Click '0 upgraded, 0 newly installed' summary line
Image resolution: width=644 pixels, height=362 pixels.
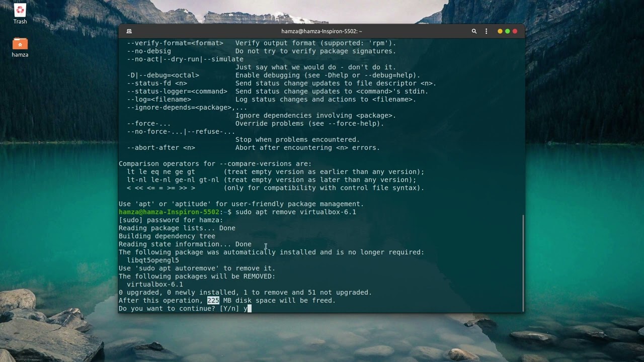(246, 292)
